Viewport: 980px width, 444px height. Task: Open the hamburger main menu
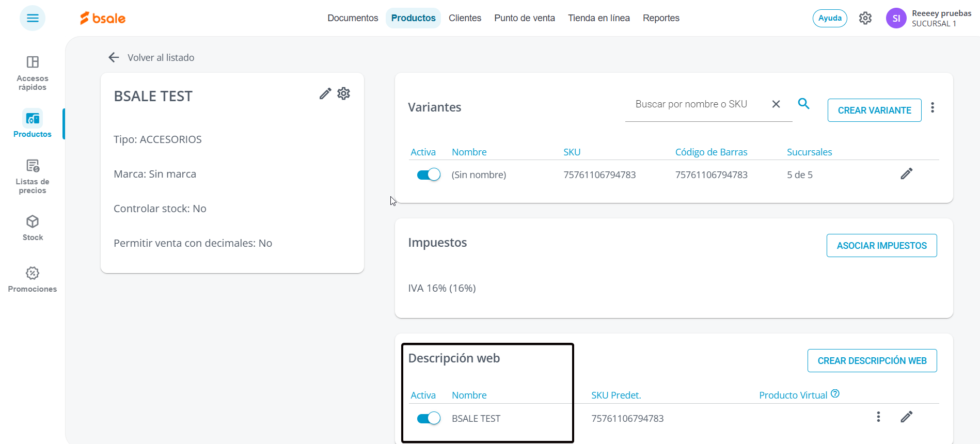click(x=33, y=18)
